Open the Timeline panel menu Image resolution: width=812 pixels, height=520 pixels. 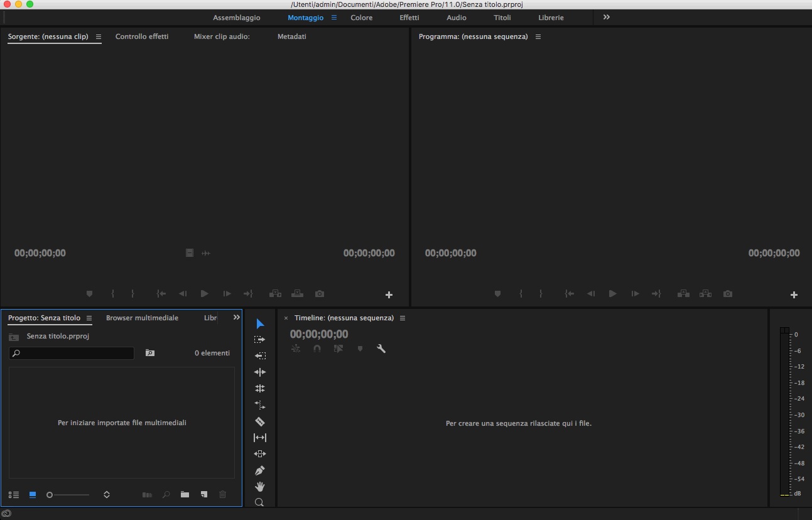(403, 318)
